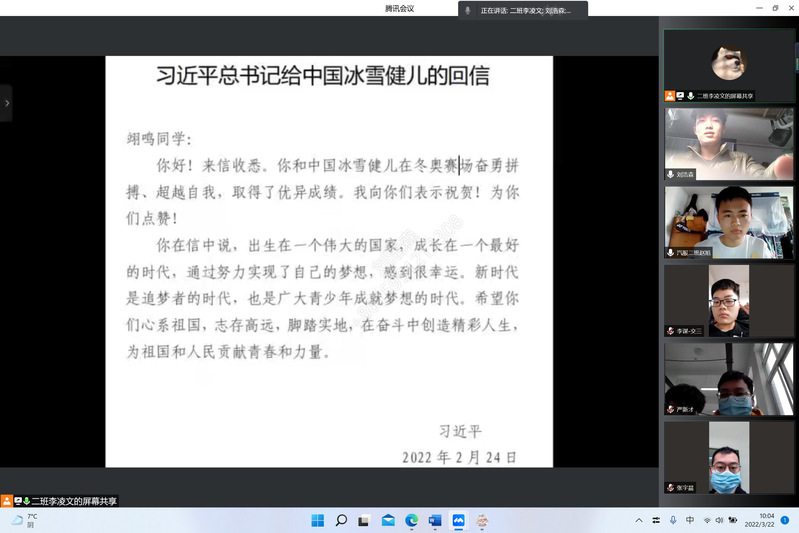
Task: Open File Explorer from the taskbar
Action: [x=388, y=521]
